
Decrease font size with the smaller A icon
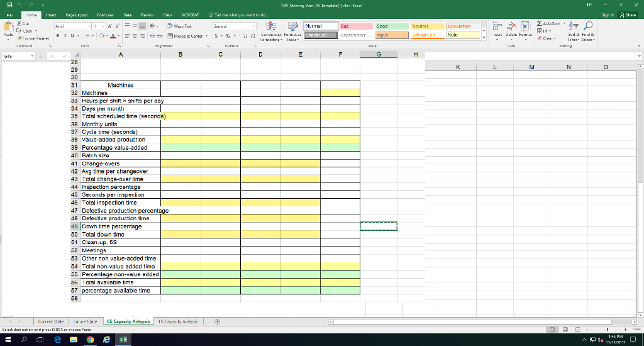tap(118, 26)
